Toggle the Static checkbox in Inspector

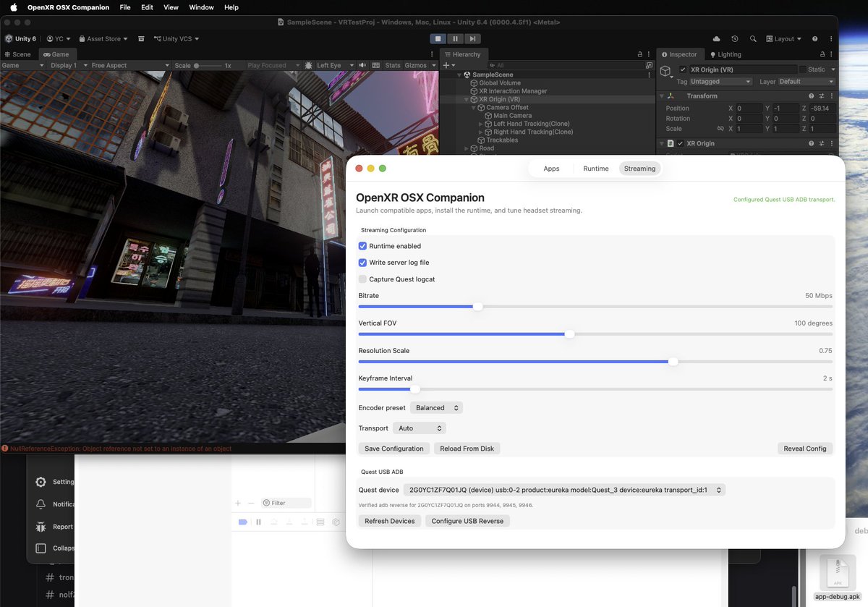tap(803, 69)
